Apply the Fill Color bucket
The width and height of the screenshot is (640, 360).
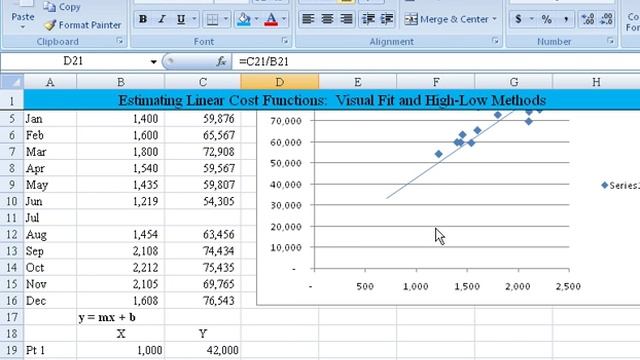(x=244, y=19)
